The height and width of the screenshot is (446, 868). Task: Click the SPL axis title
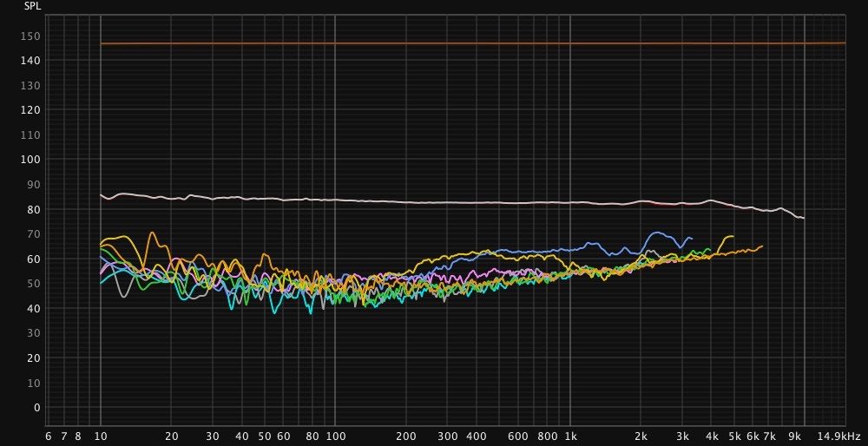point(33,7)
